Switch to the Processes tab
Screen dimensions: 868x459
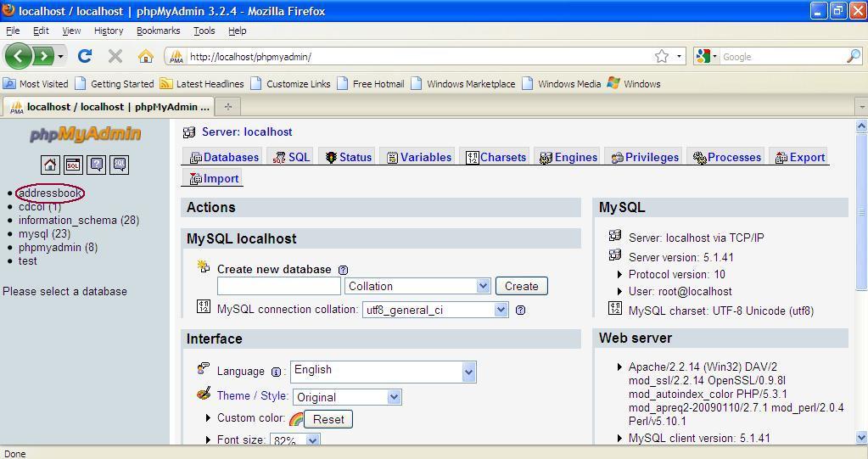click(x=727, y=157)
